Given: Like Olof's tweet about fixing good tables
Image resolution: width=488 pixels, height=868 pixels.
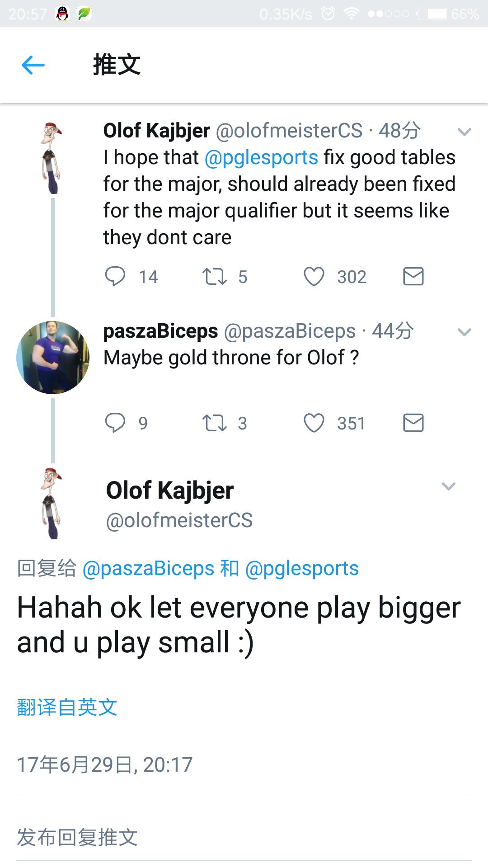Looking at the screenshot, I should (x=317, y=277).
